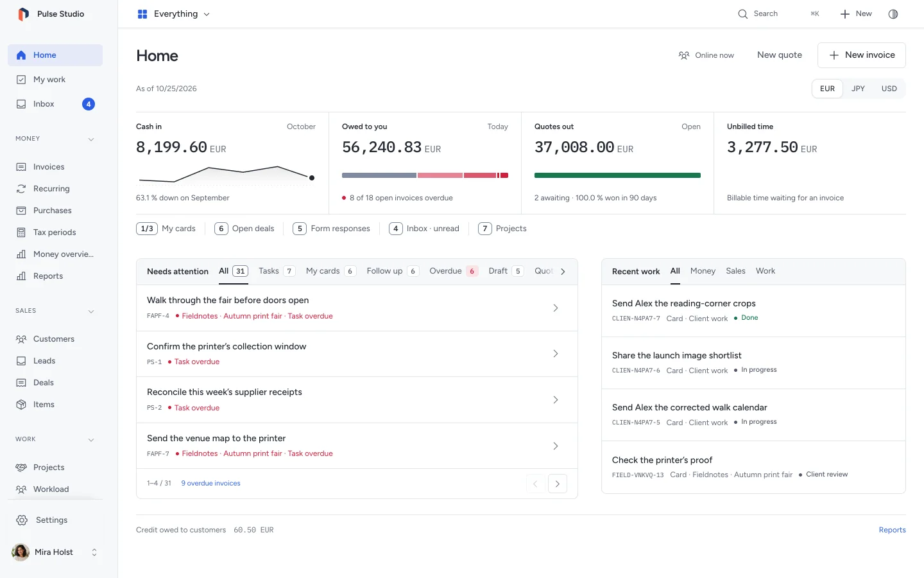Switch Recent work to Sales tab
Screen dimensions: 924x578
point(735,271)
